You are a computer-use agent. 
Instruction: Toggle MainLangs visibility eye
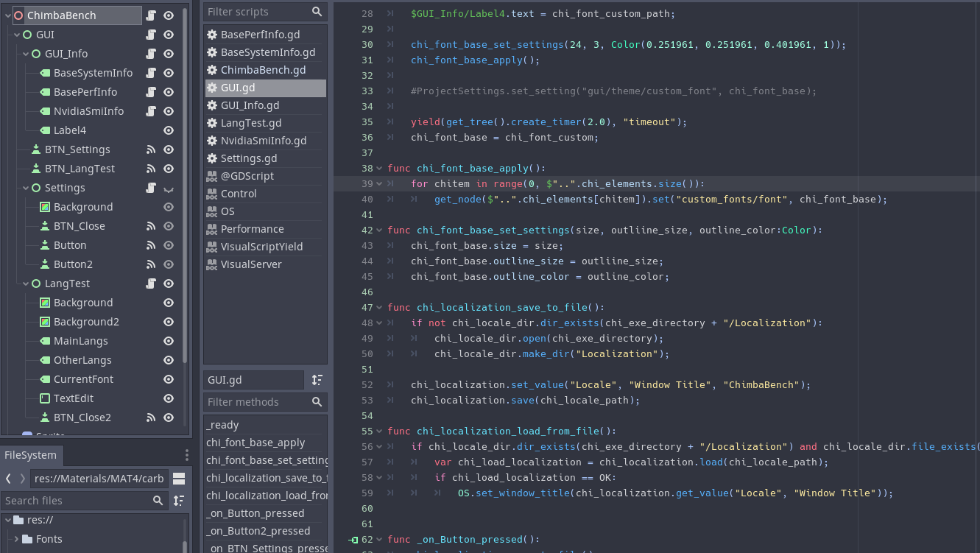tap(169, 341)
